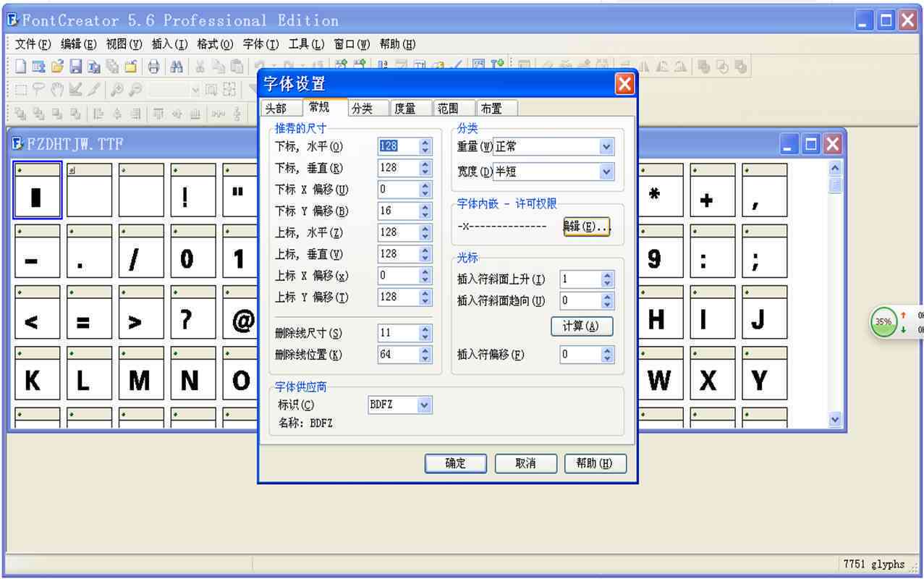Select the lasso selection tool icon
Viewport: 924px width, 579px height.
39,90
